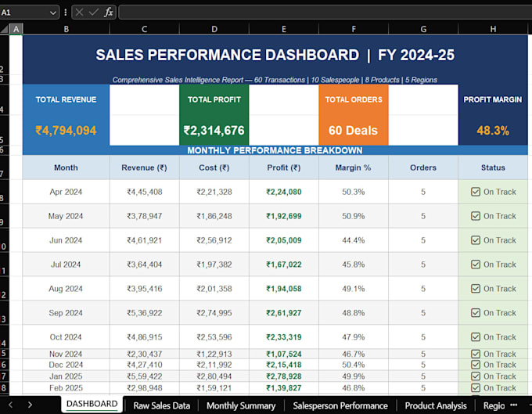Select the Status heading cell
532x414 pixels.
[x=493, y=167]
